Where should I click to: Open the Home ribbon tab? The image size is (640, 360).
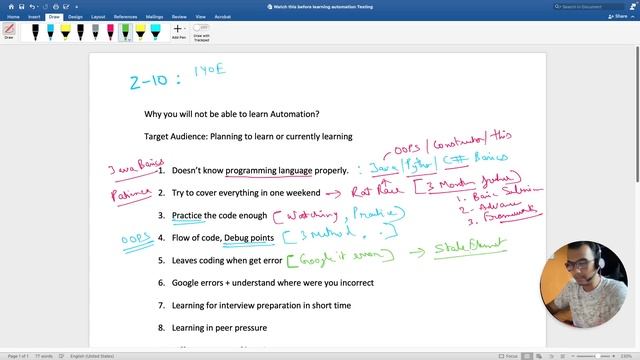(13, 17)
